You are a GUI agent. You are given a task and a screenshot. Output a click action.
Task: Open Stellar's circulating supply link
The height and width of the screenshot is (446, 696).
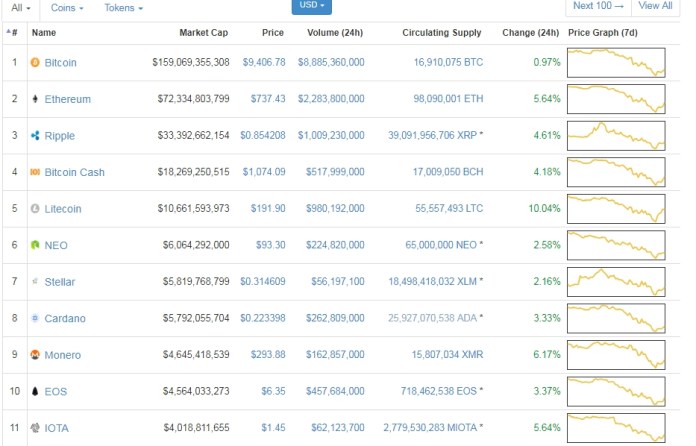tap(433, 282)
